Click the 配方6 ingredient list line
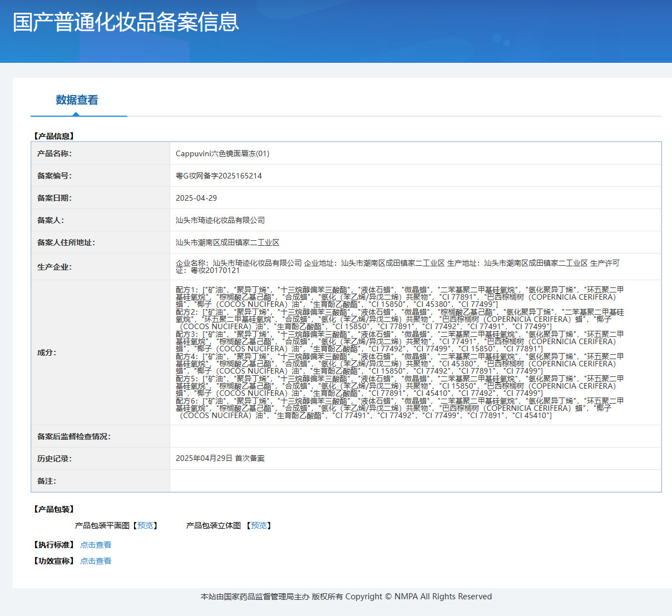This screenshot has width=672, height=616. pos(400,408)
